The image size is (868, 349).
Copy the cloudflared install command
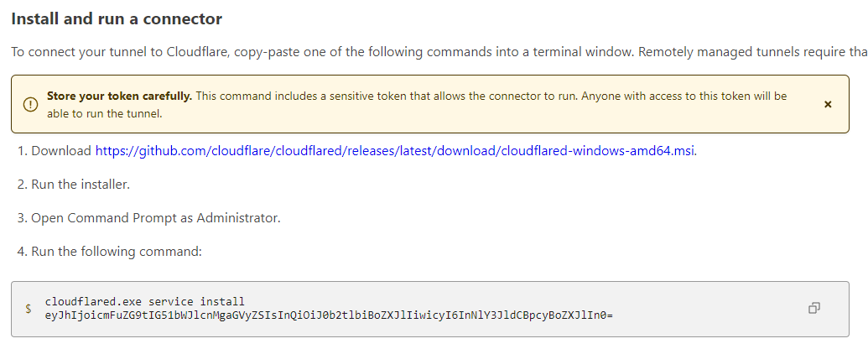click(813, 308)
